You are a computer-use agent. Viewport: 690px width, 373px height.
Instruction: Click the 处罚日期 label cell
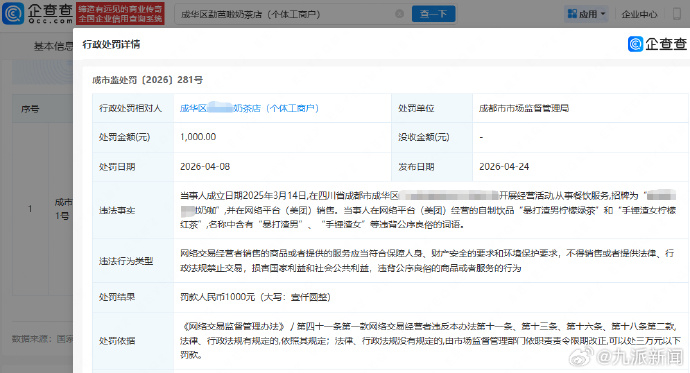coord(133,167)
